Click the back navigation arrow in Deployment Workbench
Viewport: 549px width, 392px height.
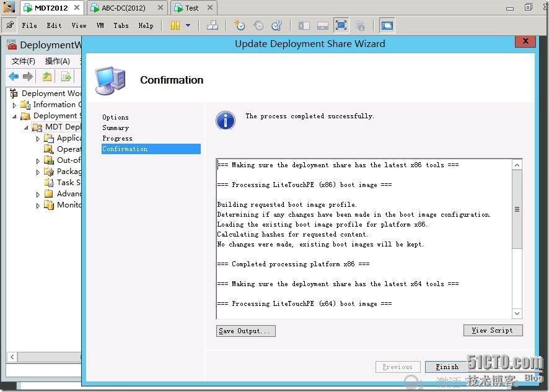[13, 76]
